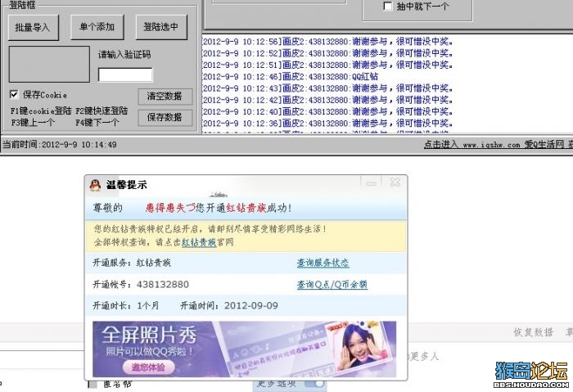Select the log line at 10:12:42
The image size is (573, 392).
(327, 100)
